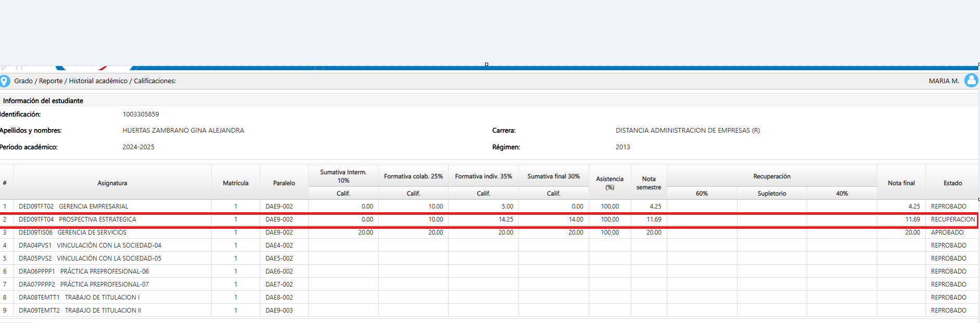This screenshot has width=980, height=323.
Task: Click the 5.00 grade in GERENCIA EMPRESARIAL row
Action: point(507,206)
